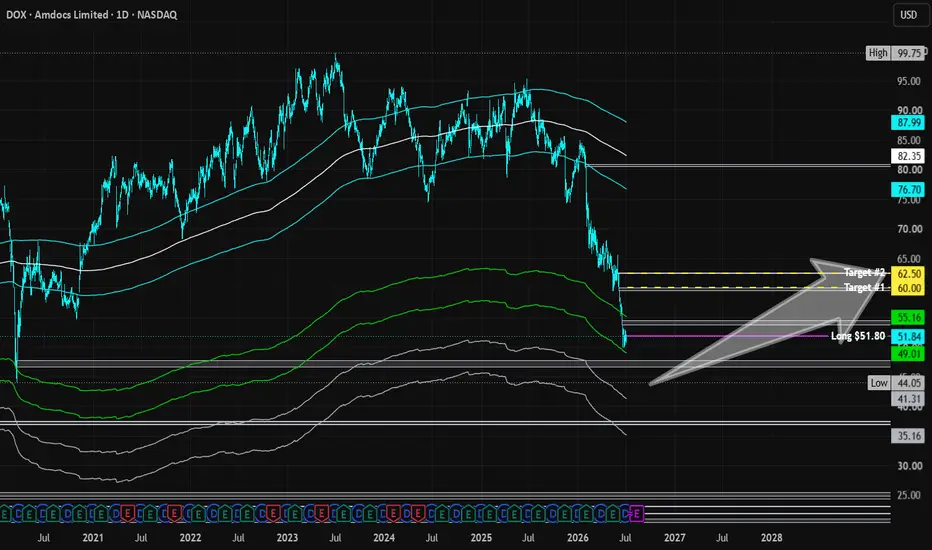Click the 2027 label on time axis

(x=675, y=538)
